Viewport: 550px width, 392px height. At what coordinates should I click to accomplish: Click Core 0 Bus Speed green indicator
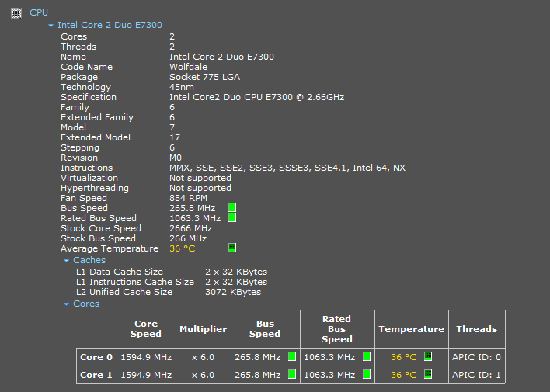[x=292, y=356]
